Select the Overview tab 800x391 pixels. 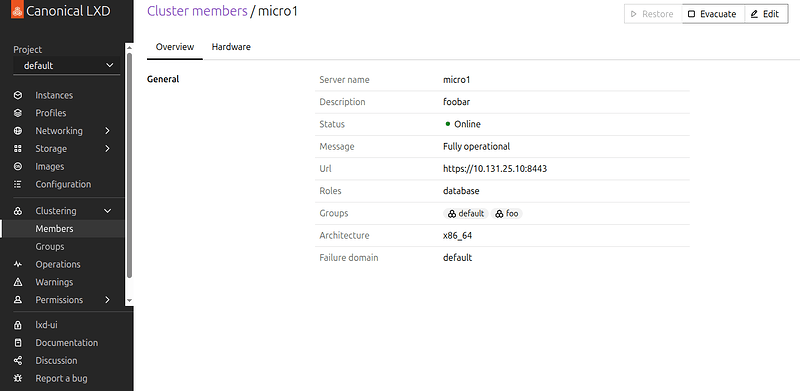pyautogui.click(x=175, y=47)
